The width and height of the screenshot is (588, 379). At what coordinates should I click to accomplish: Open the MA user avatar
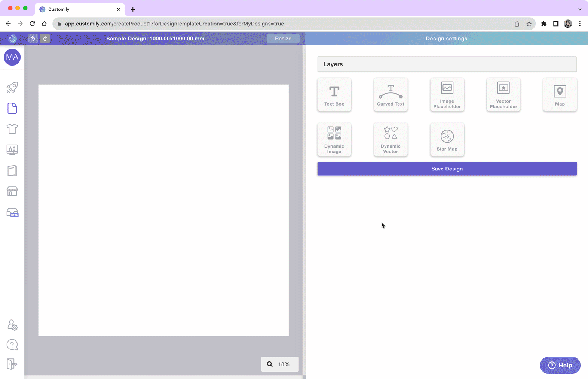tap(12, 57)
